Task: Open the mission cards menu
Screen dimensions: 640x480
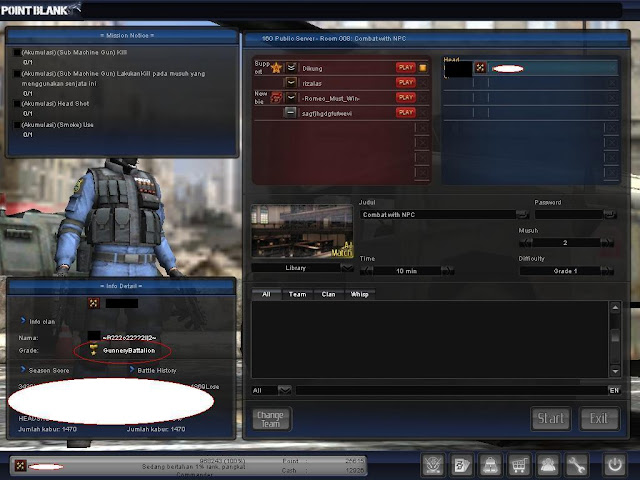Action: [462, 464]
